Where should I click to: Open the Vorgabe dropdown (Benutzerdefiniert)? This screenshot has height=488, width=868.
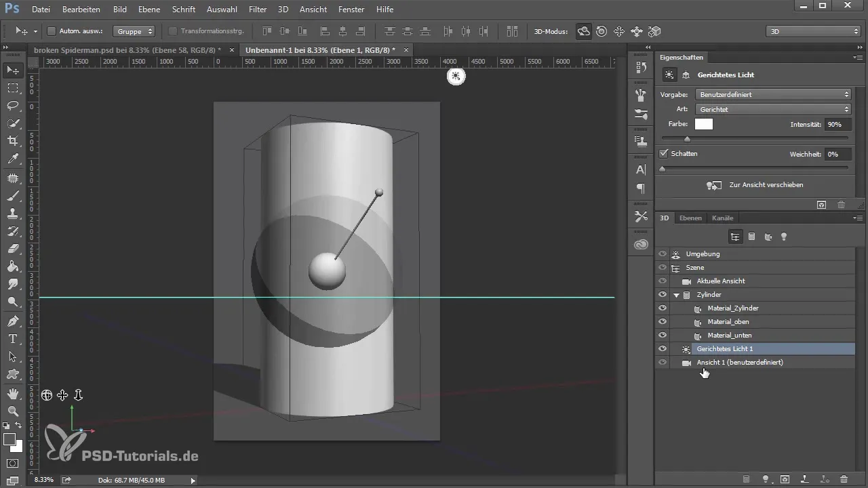773,95
